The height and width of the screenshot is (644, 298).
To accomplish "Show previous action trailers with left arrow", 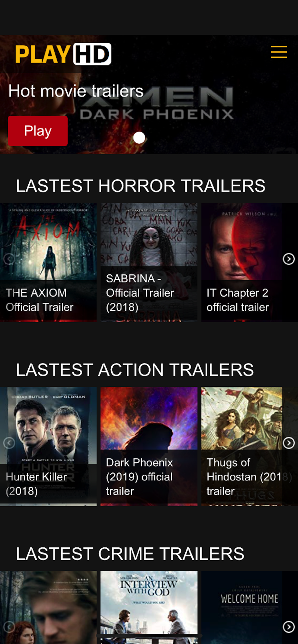I will [9, 443].
